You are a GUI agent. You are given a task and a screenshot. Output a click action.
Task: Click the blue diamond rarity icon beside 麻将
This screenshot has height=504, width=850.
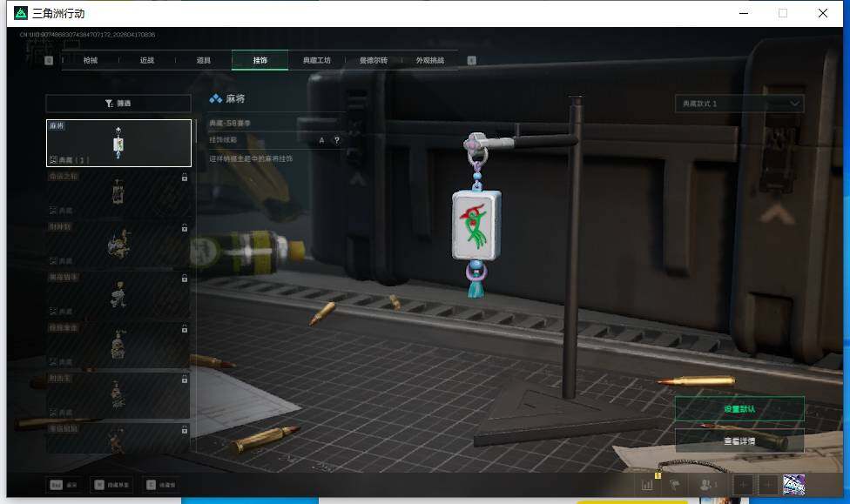pos(215,98)
